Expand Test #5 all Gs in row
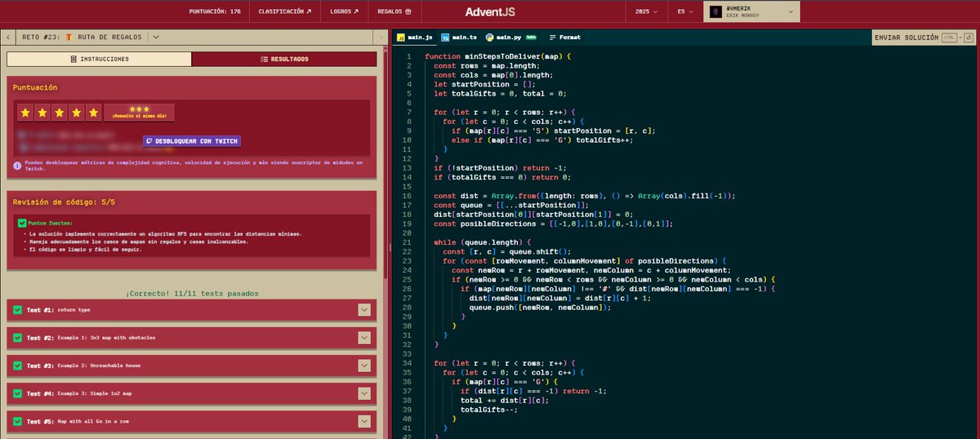Viewport: 980px width, 439px height. click(x=364, y=422)
